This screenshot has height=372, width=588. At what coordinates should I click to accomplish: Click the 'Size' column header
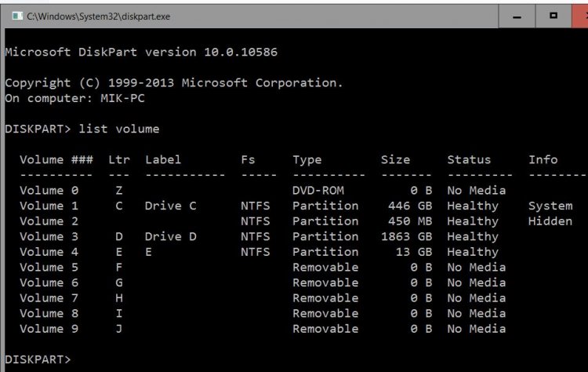(395, 160)
